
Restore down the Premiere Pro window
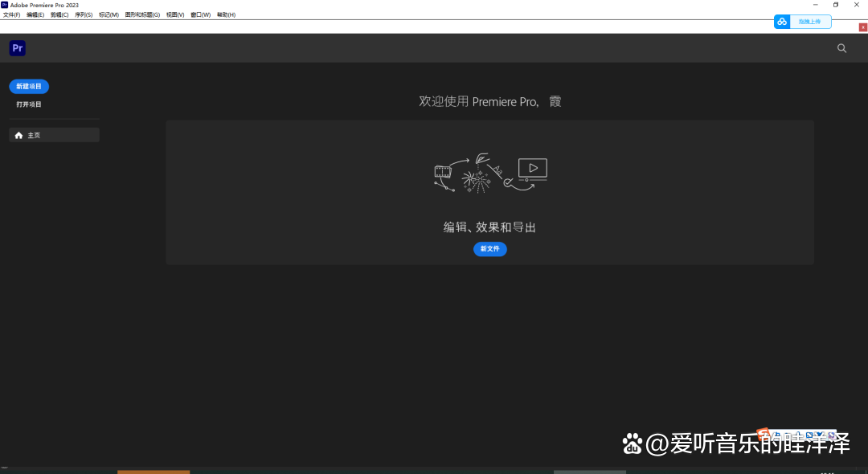point(835,5)
